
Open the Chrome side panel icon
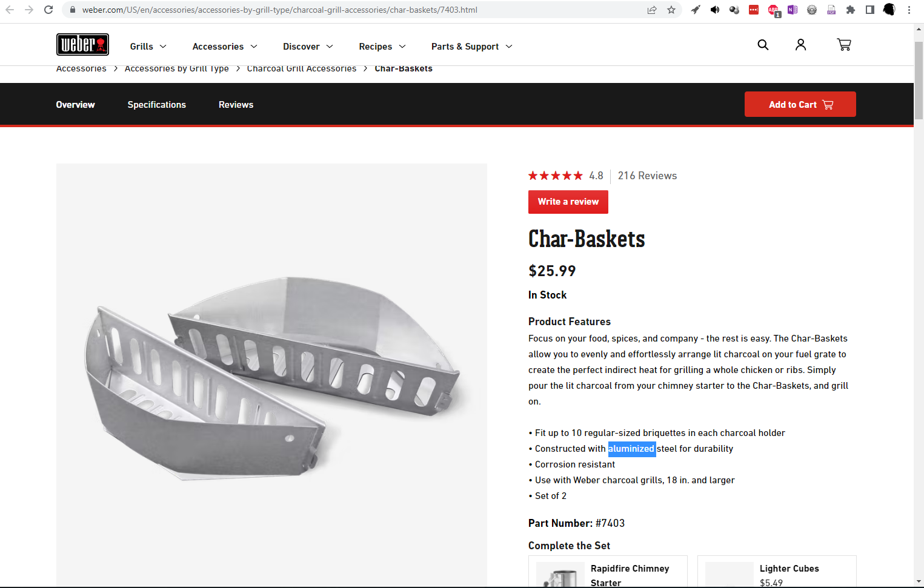tap(870, 10)
